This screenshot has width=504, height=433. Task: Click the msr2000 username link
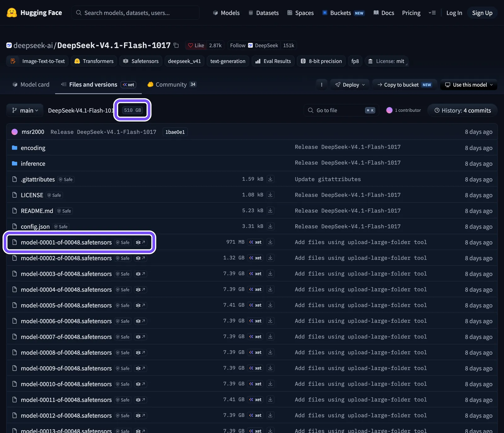coord(33,132)
